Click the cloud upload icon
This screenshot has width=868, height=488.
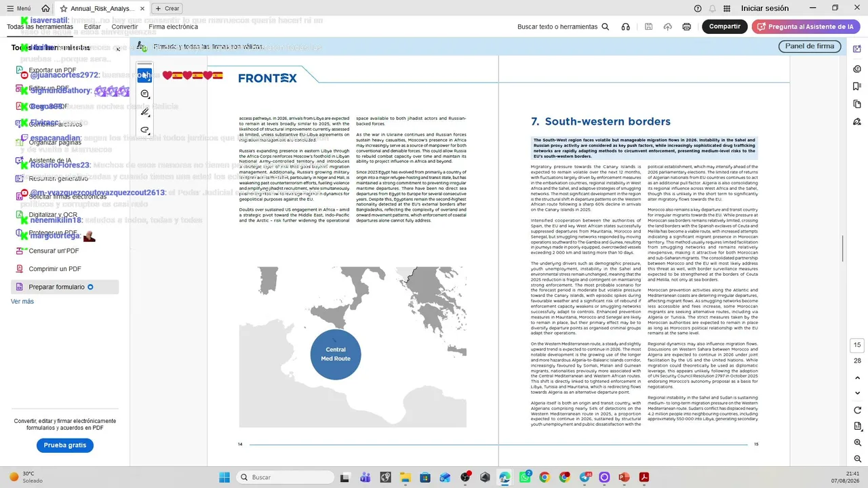coord(668,26)
